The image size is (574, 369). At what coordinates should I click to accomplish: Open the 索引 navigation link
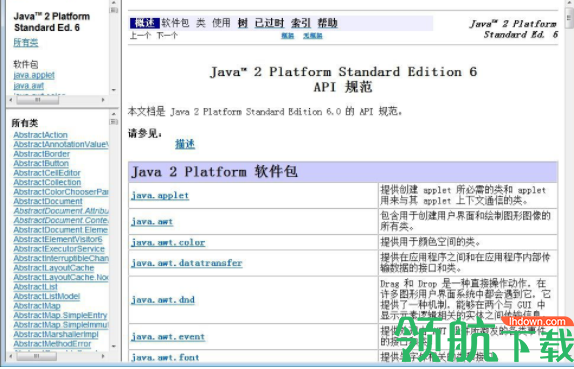point(301,23)
